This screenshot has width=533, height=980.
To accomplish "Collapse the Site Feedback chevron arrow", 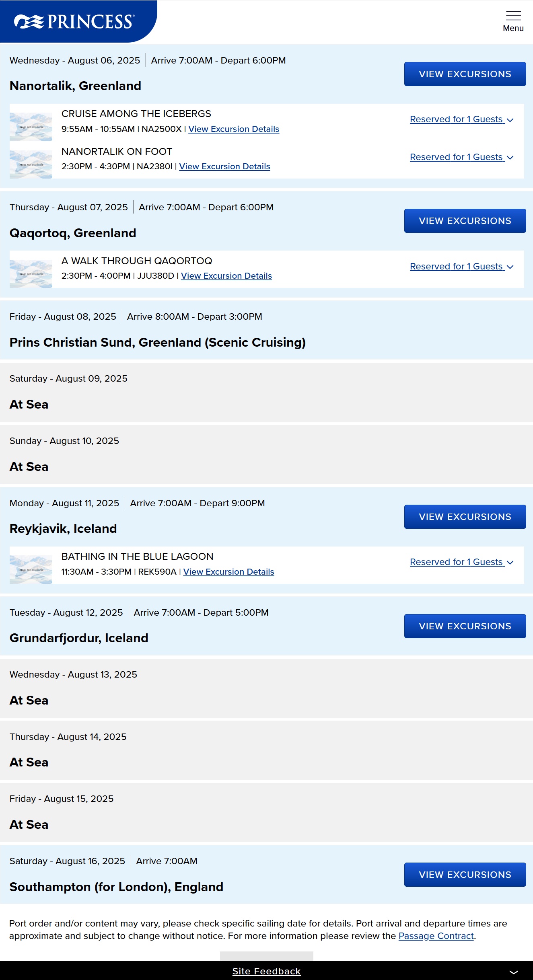I will [513, 972].
